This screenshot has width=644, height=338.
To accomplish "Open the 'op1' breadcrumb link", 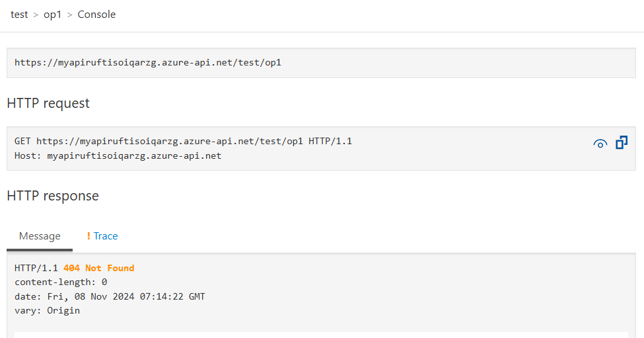I will pos(53,15).
